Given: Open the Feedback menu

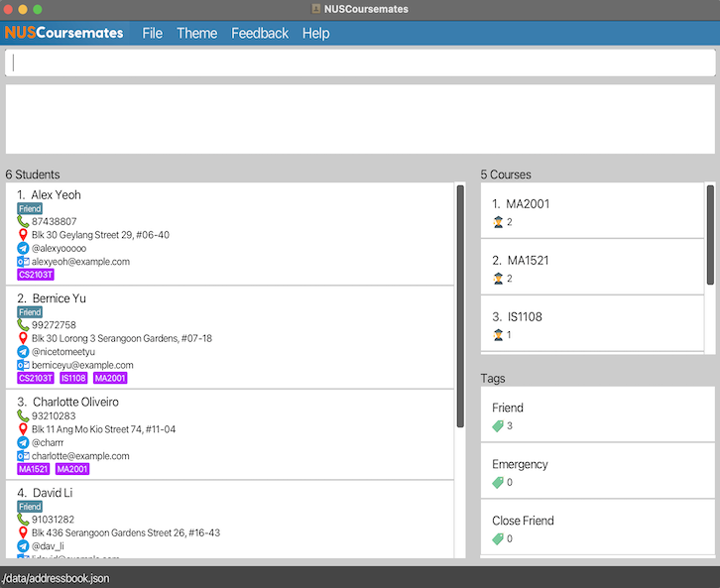Looking at the screenshot, I should point(260,33).
